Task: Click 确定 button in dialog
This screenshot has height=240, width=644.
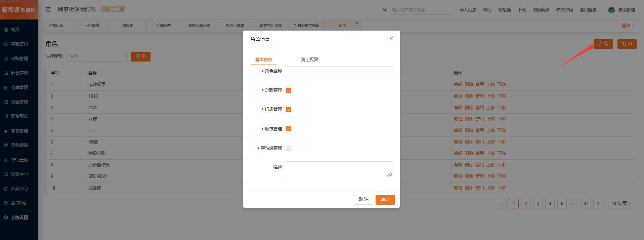Action: [x=385, y=200]
